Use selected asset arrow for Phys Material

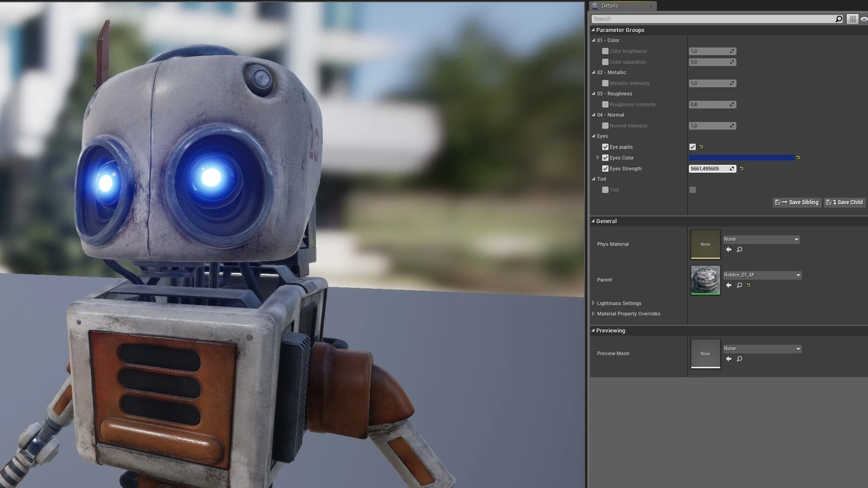point(729,249)
